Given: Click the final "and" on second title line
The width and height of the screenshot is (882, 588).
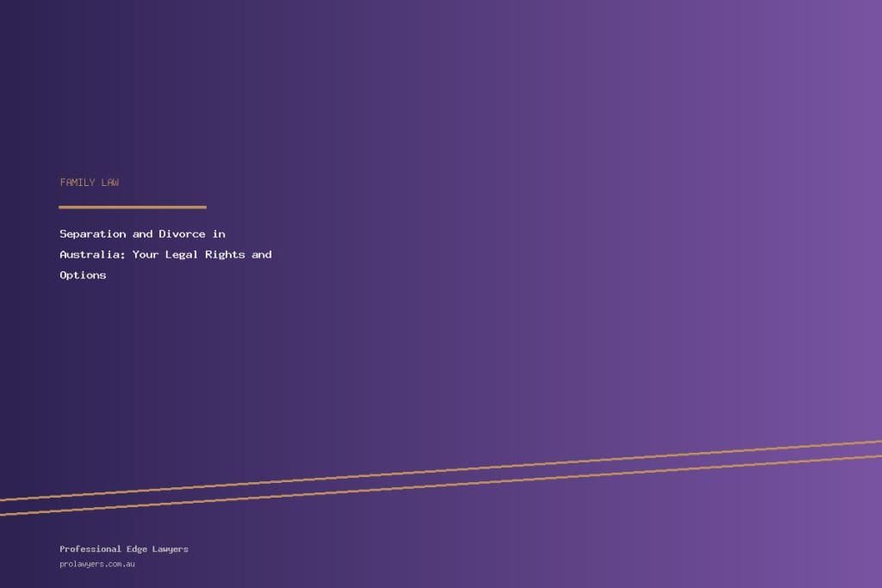Looking at the screenshot, I should tap(262, 255).
